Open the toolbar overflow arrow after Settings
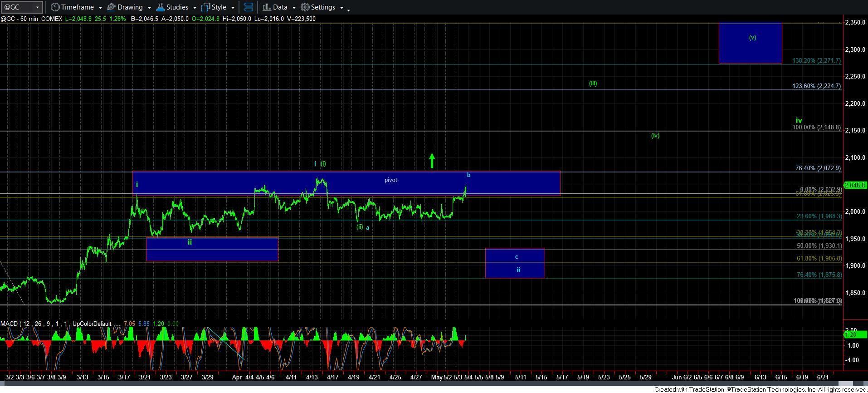The height and width of the screenshot is (393, 868). coord(348,9)
